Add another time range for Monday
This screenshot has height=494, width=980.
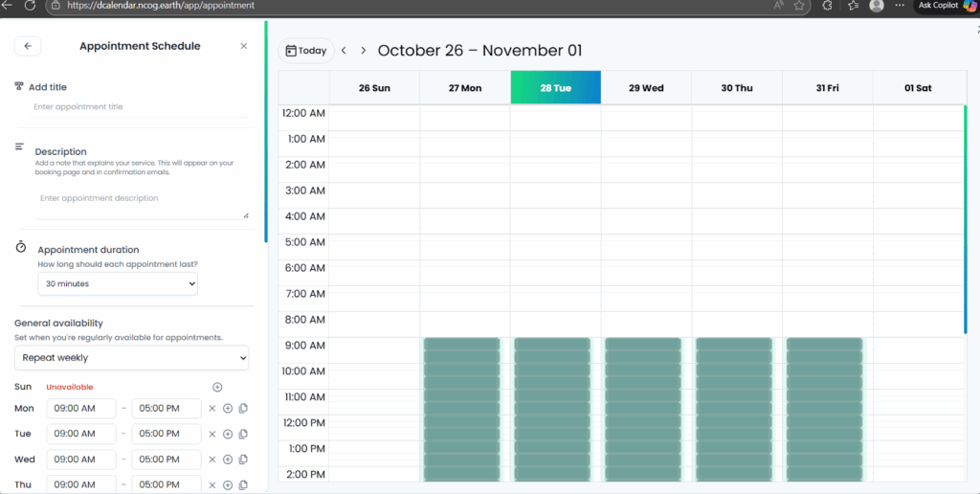coord(228,409)
